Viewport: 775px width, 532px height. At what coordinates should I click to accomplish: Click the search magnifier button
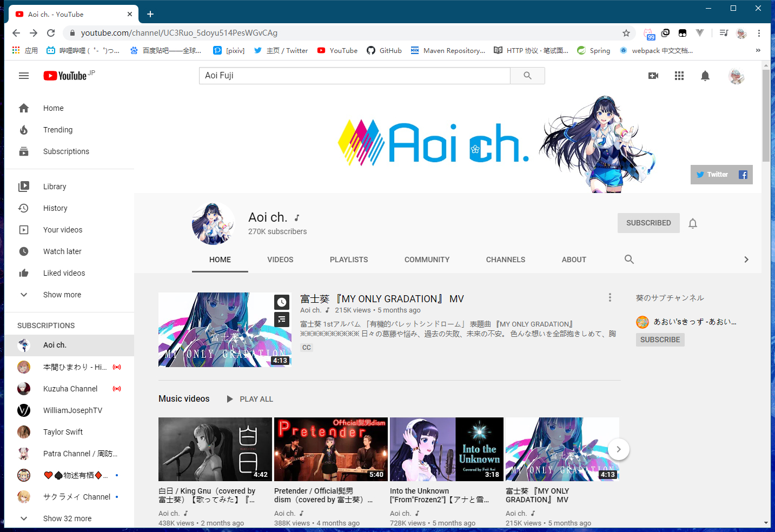(527, 76)
